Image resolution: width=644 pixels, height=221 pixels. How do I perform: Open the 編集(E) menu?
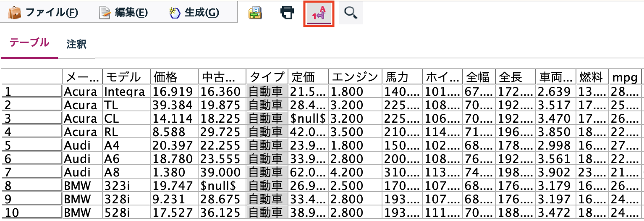pyautogui.click(x=123, y=13)
